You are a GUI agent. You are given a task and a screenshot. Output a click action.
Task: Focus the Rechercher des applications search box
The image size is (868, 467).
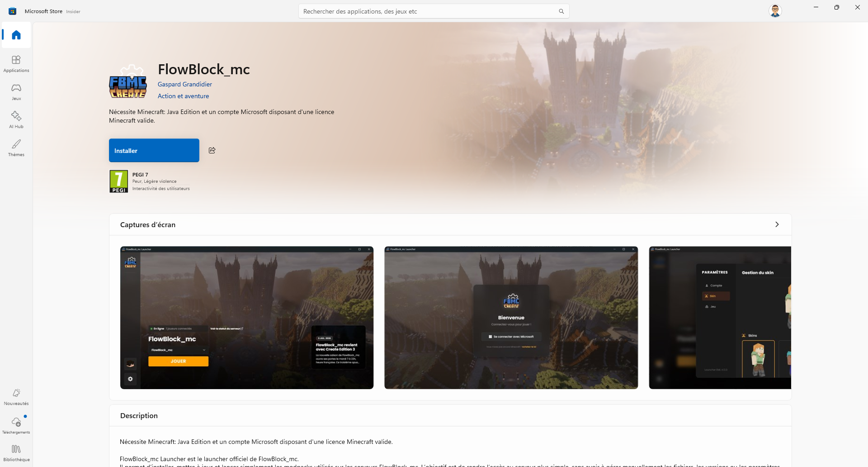(x=434, y=11)
